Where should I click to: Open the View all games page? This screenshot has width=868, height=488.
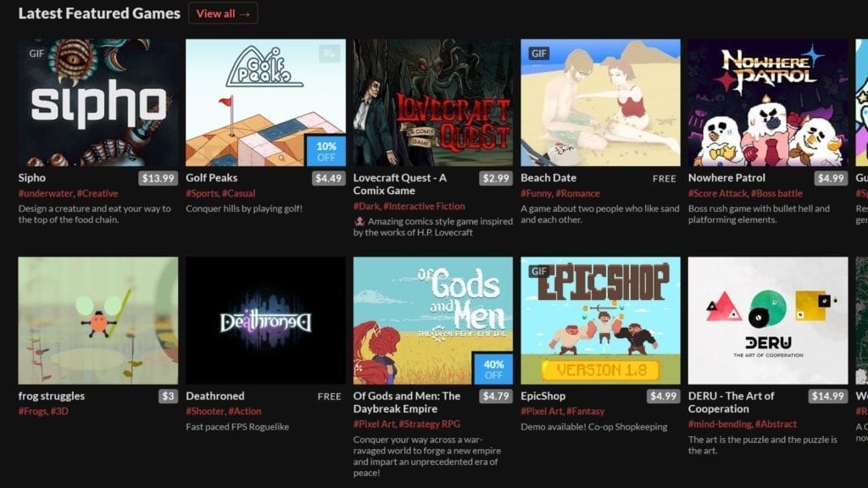pos(221,14)
